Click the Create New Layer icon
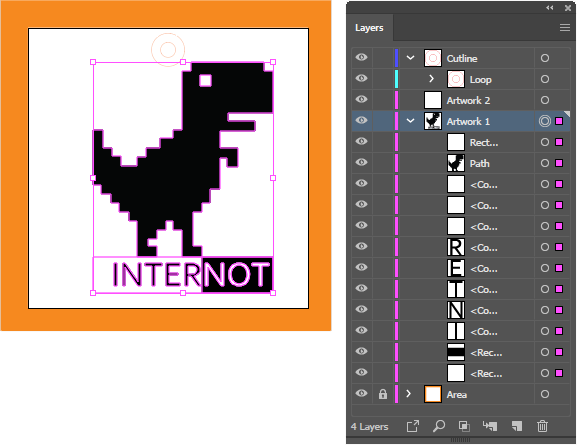577x445 pixels. [517, 426]
